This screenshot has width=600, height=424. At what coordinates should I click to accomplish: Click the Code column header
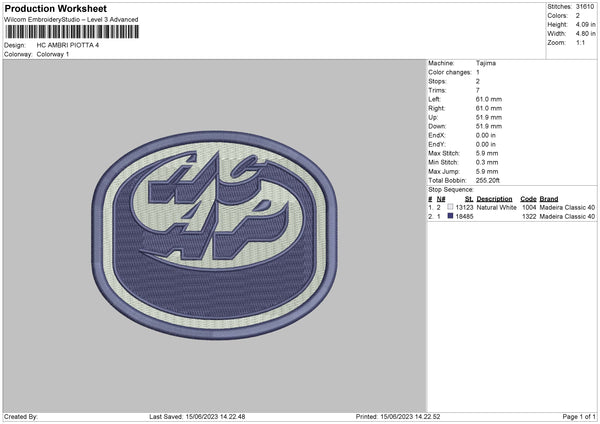click(x=528, y=199)
